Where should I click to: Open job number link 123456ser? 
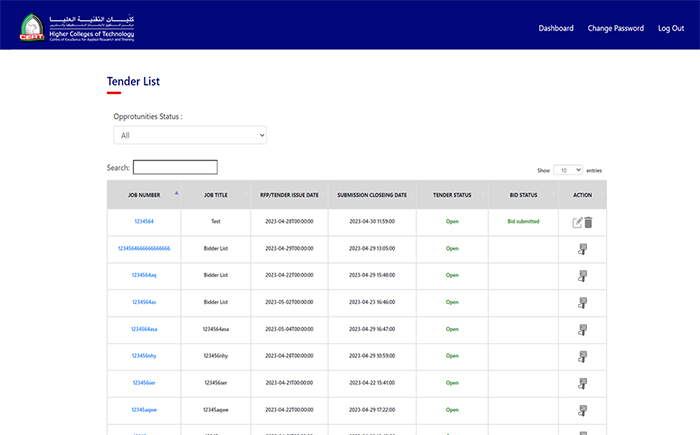144,383
